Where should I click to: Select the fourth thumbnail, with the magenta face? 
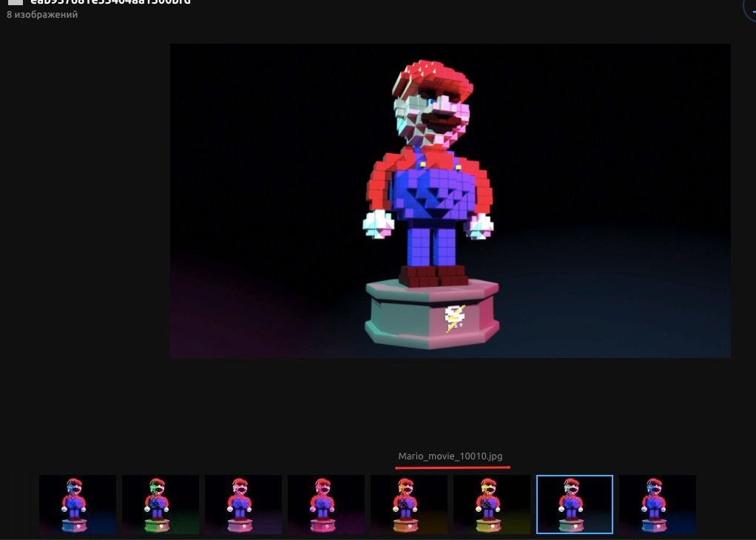[x=326, y=504]
